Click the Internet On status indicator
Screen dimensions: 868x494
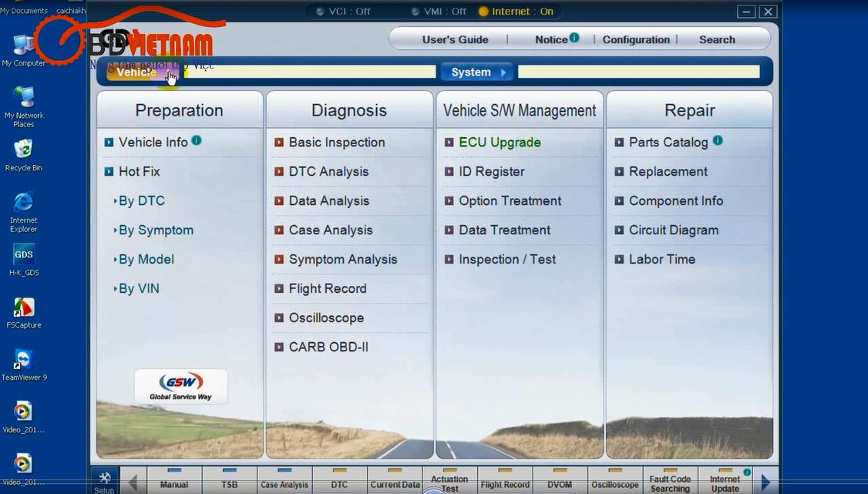click(516, 11)
